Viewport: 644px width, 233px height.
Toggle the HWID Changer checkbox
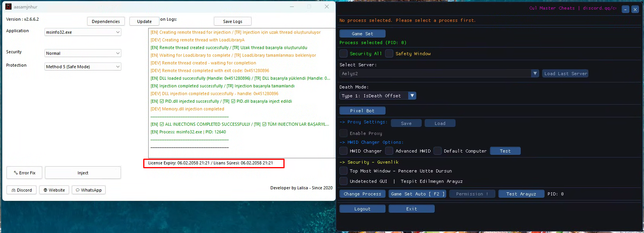[x=344, y=151]
